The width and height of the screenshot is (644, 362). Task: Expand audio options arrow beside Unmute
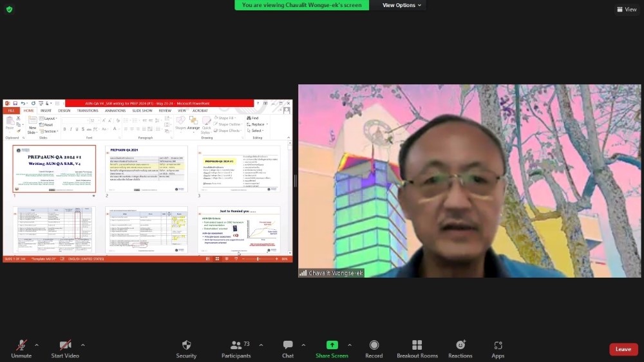point(37,345)
